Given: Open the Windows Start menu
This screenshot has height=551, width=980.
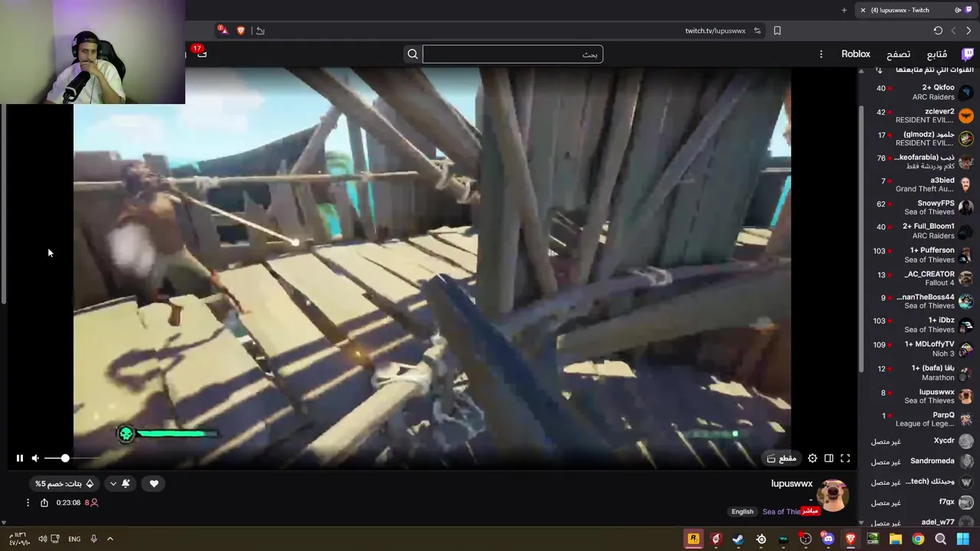Looking at the screenshot, I should point(963,539).
